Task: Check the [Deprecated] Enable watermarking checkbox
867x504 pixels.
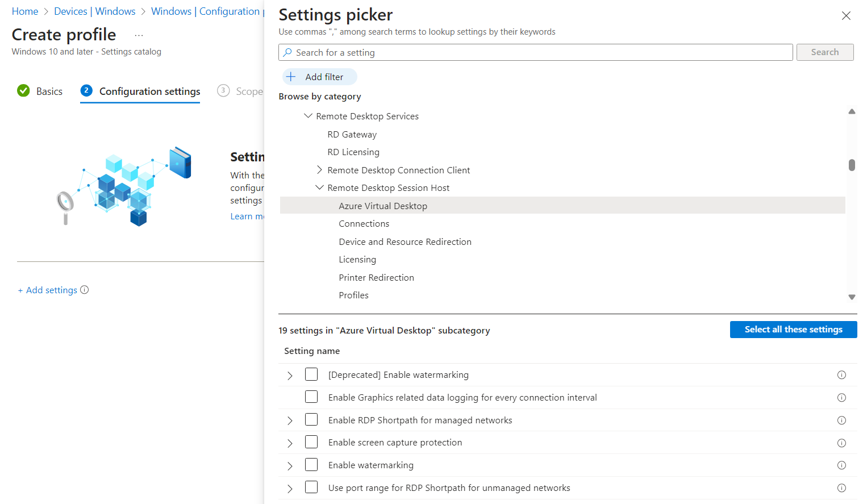Action: point(311,374)
